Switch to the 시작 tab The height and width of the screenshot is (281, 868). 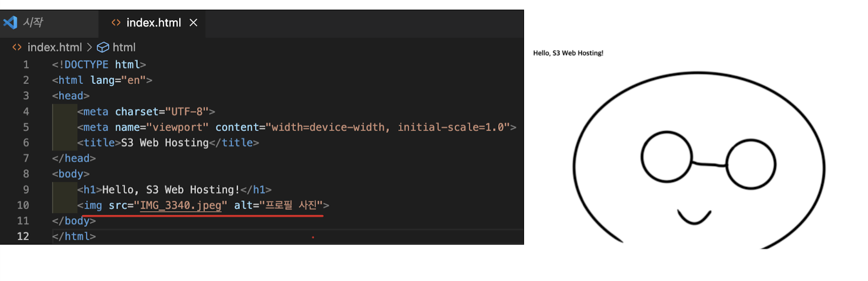click(x=33, y=22)
